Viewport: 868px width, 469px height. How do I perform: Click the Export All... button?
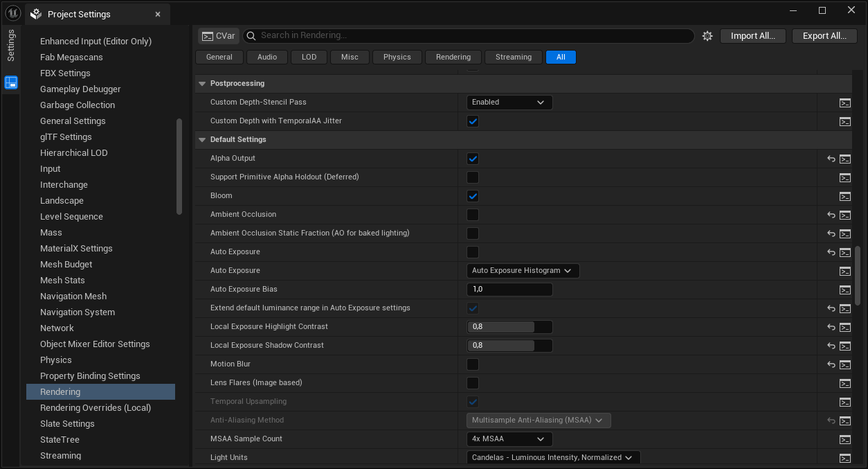tap(824, 36)
